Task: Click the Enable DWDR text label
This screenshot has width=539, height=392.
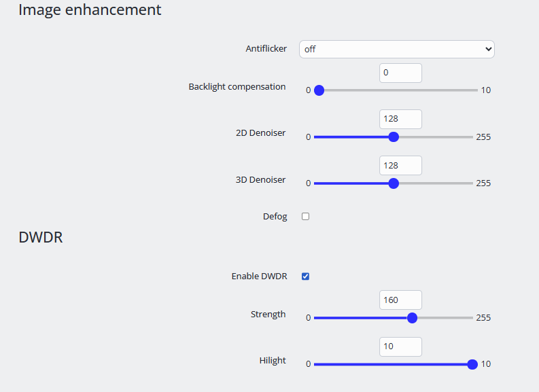Action: (x=259, y=277)
